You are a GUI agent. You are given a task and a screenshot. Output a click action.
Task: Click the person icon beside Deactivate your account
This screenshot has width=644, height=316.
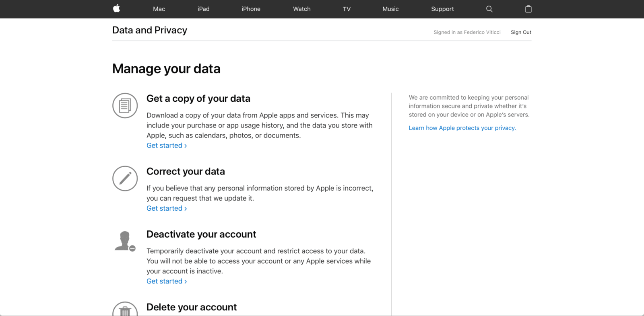[125, 241]
